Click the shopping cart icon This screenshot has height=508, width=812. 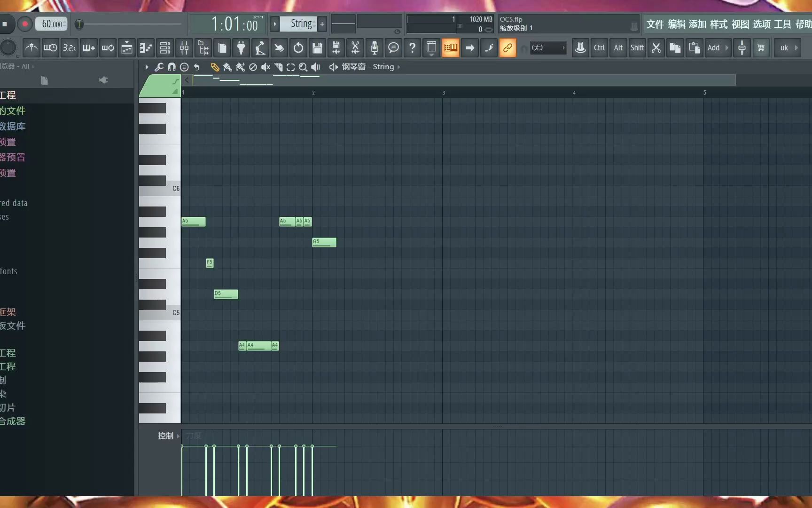tap(761, 48)
